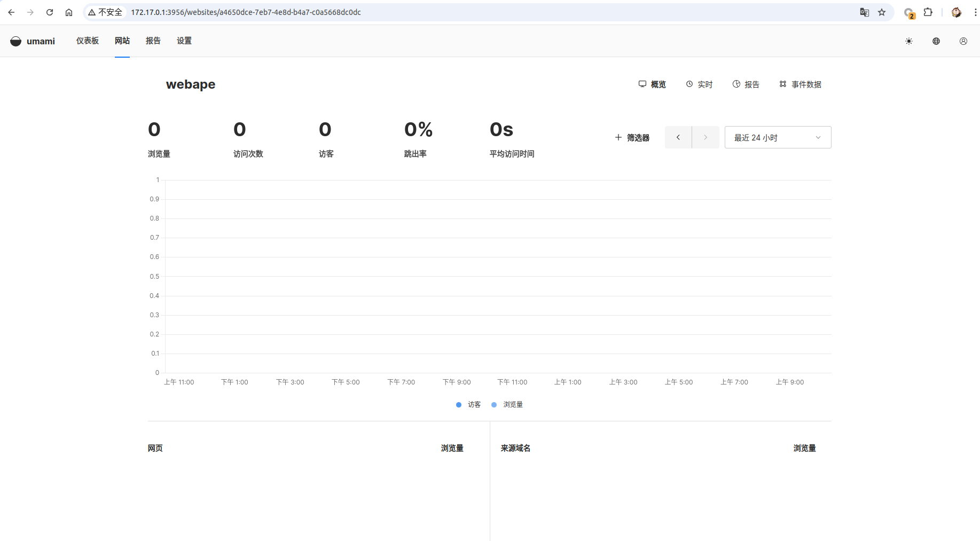Click the 访客 metric label
The image size is (980, 541).
click(x=326, y=154)
